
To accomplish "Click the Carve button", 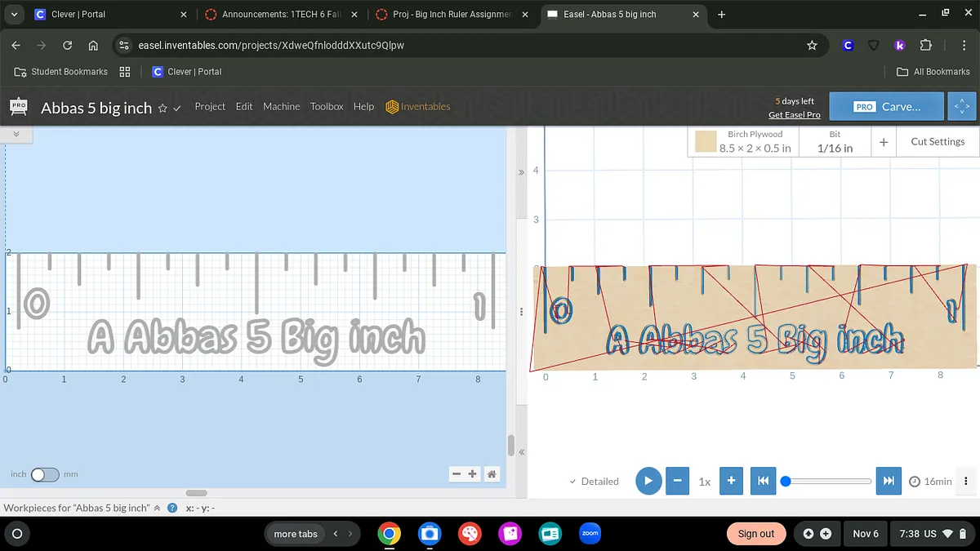I will 887,106.
